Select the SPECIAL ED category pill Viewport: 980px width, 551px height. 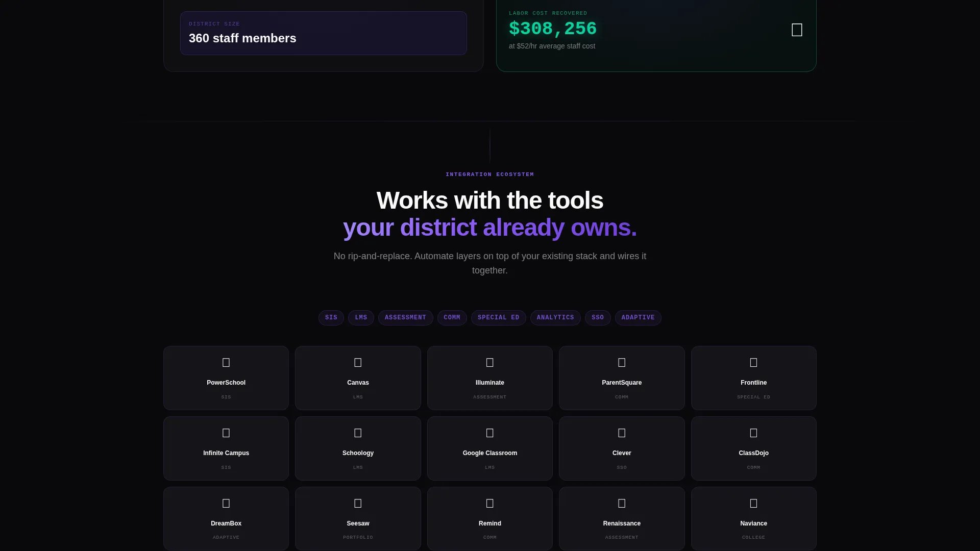498,318
